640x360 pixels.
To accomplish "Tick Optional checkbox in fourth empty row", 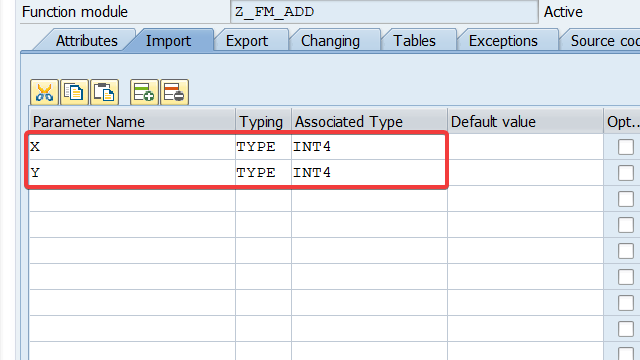I will click(626, 278).
